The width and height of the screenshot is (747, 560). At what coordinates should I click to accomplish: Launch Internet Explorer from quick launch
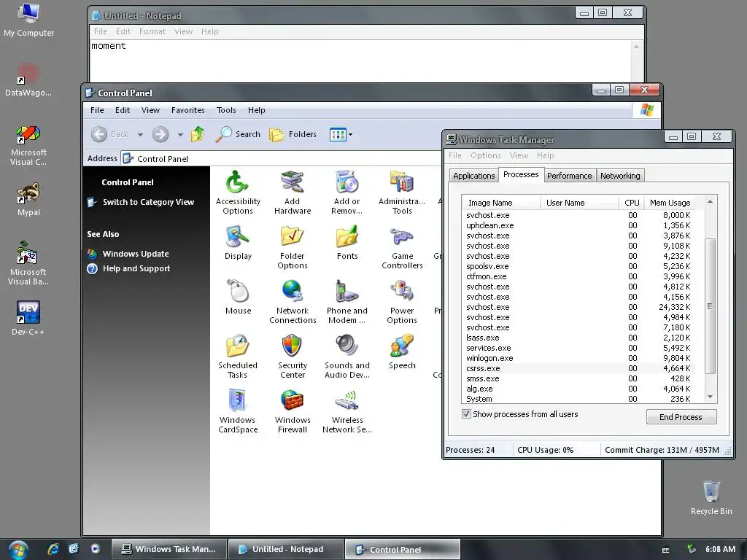click(x=53, y=549)
